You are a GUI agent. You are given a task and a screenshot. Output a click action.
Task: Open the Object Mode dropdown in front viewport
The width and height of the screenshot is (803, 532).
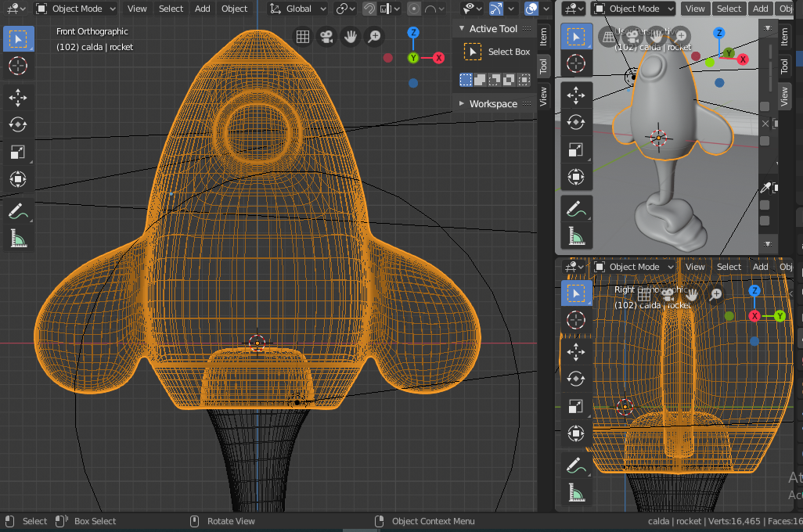point(76,9)
